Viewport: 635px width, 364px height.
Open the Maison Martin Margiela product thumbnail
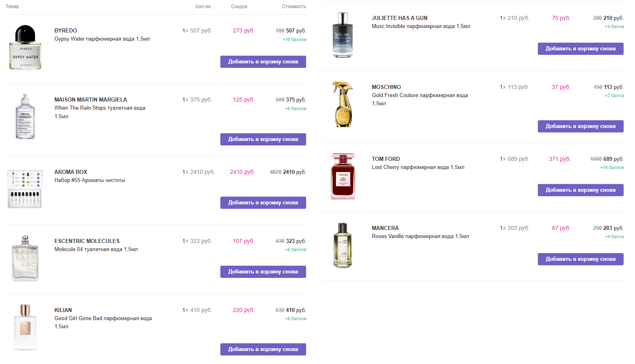[x=25, y=117]
